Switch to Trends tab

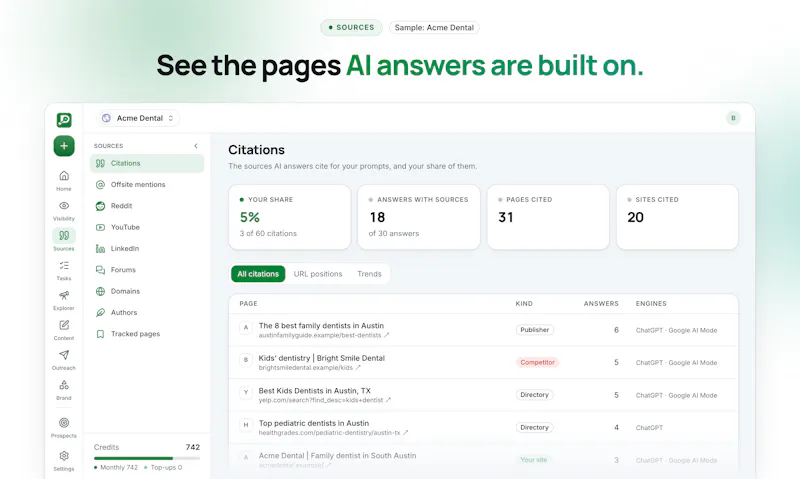369,274
